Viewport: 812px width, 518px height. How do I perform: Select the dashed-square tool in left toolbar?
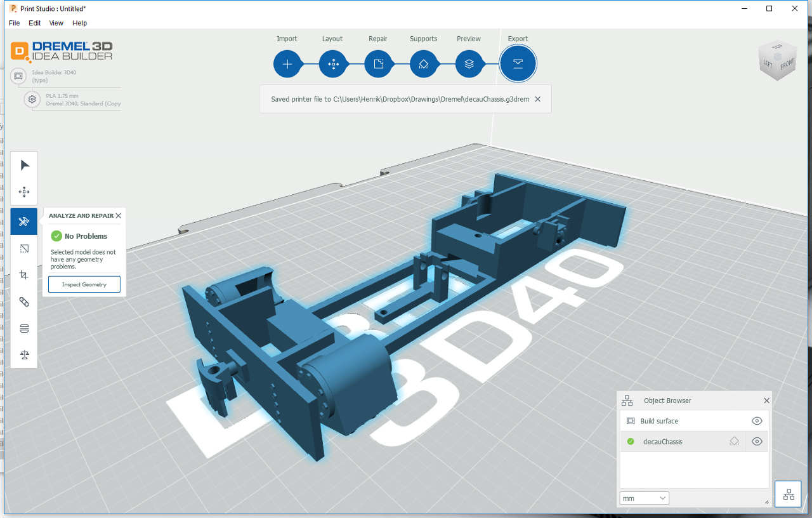(24, 248)
